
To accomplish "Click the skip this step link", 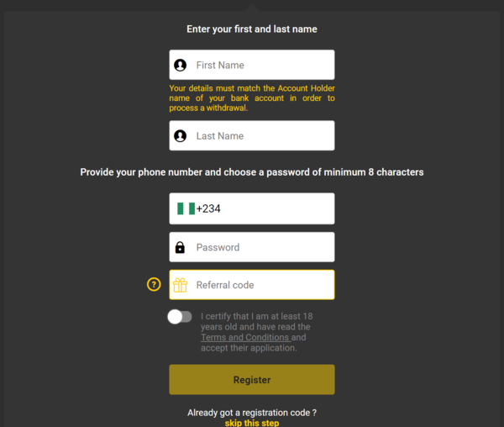I will 252,423.
